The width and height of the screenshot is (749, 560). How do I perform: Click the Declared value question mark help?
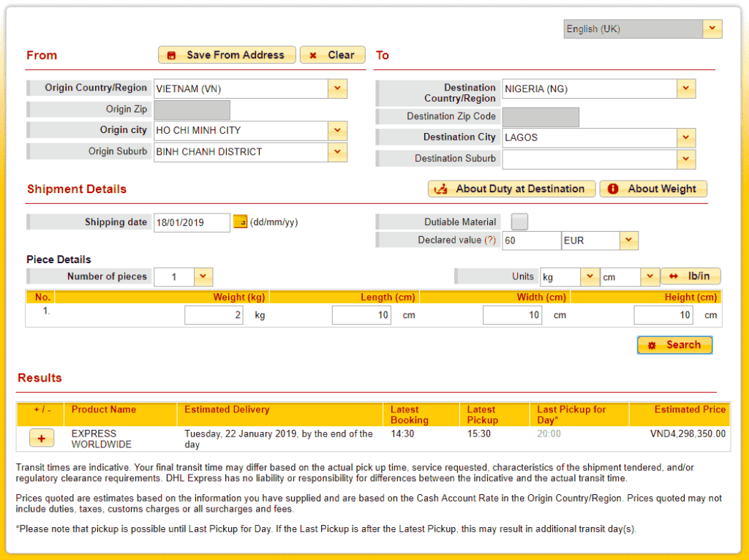coord(490,240)
